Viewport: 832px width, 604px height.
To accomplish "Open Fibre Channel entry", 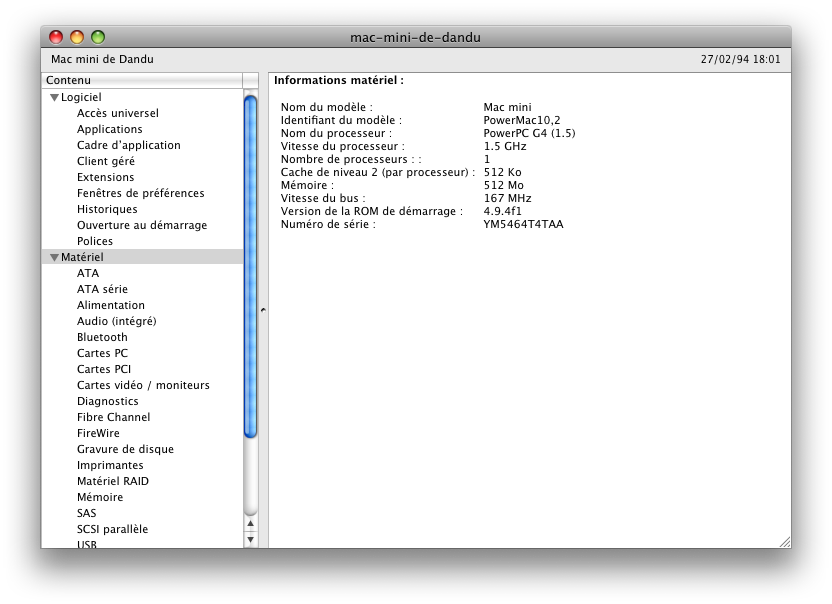I will [113, 417].
